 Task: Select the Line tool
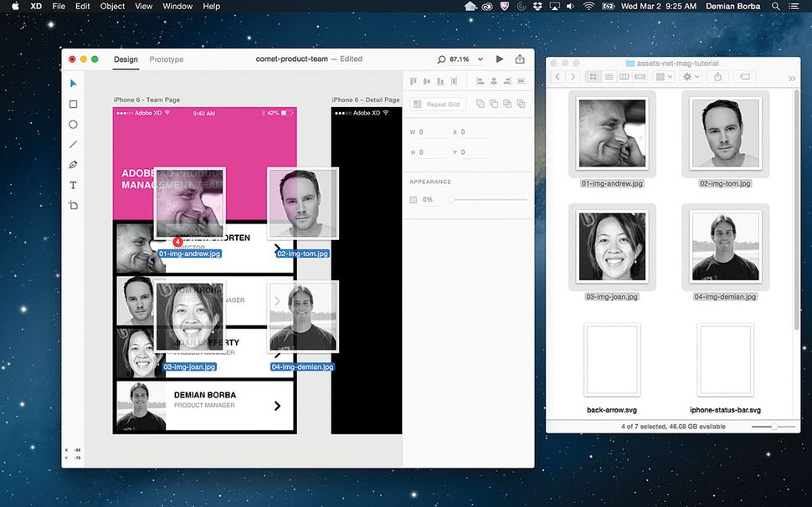pos(73,144)
